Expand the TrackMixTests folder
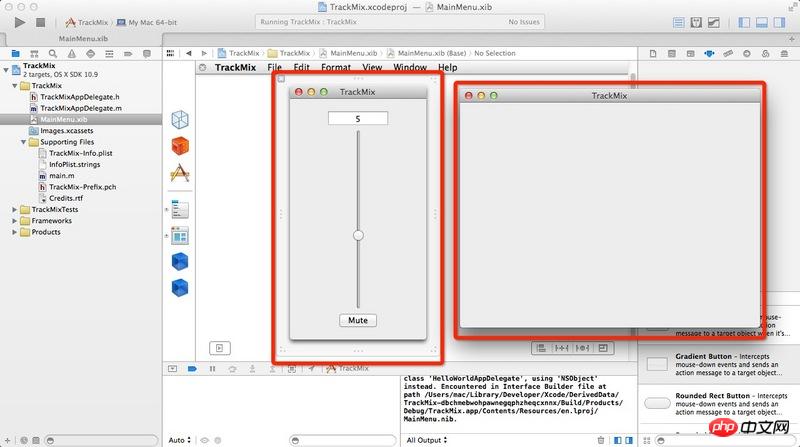The height and width of the screenshot is (447, 800). 15,209
